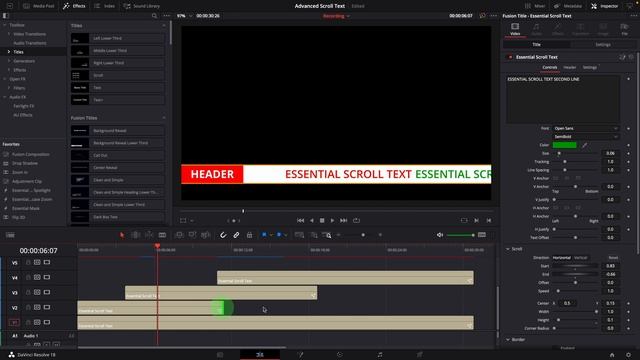
Task: Collapse the Border section
Action: click(508, 339)
